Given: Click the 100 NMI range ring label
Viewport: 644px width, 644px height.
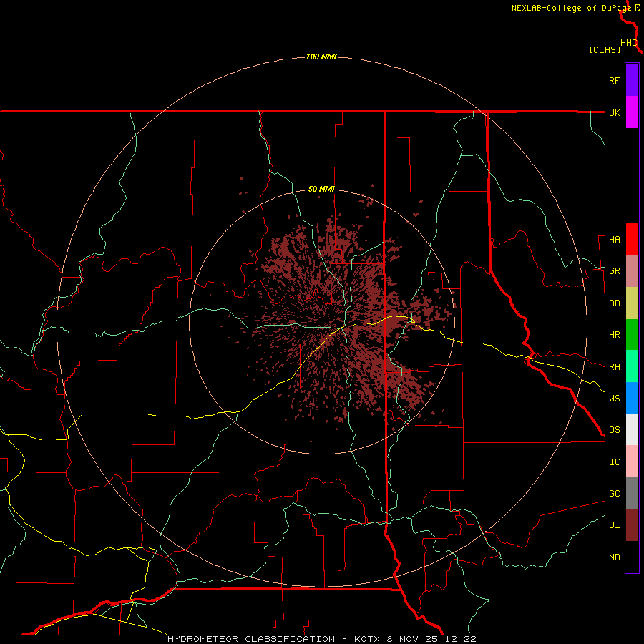Looking at the screenshot, I should pyautogui.click(x=321, y=57).
